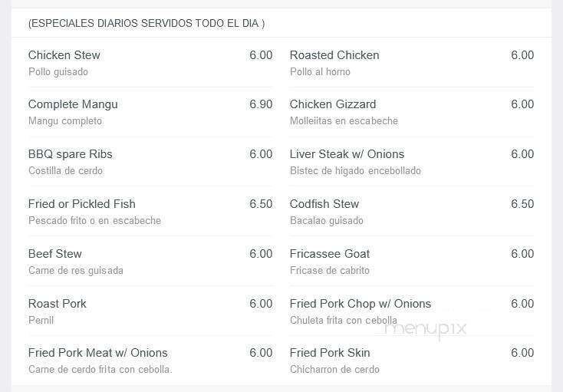This screenshot has height=392, width=563.
Task: Open the Fried Pork Skin entry
Action: point(330,353)
